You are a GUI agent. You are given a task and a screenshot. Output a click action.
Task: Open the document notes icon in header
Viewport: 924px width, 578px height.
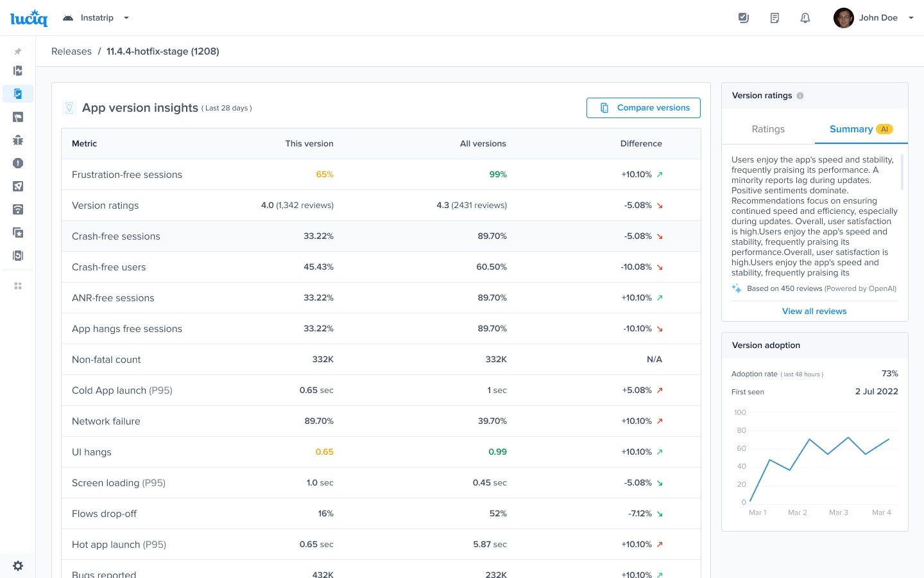point(774,18)
